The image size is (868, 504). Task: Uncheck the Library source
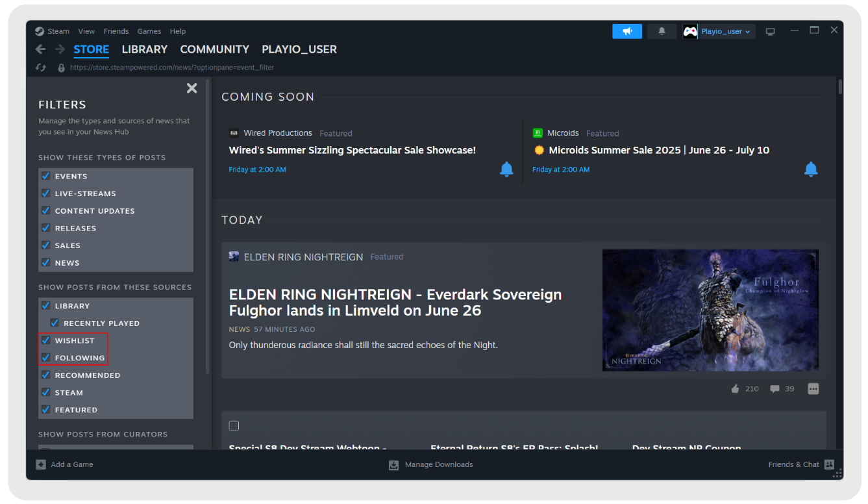(x=45, y=306)
